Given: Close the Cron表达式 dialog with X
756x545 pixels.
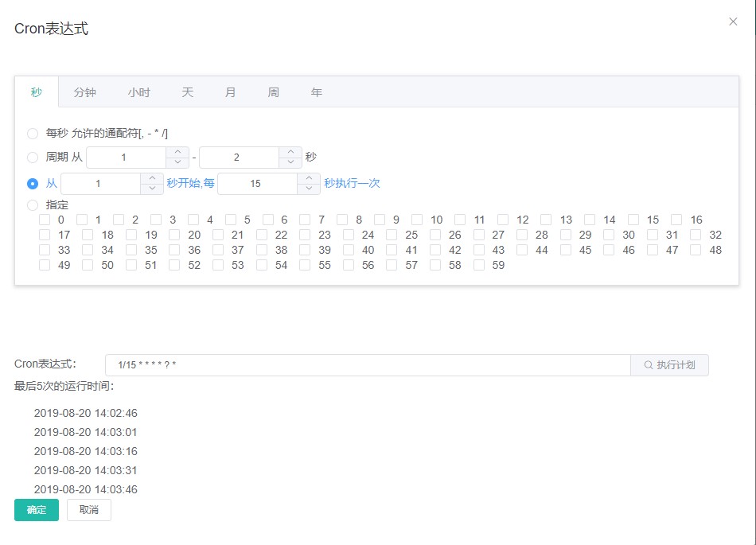Looking at the screenshot, I should pos(733,21).
